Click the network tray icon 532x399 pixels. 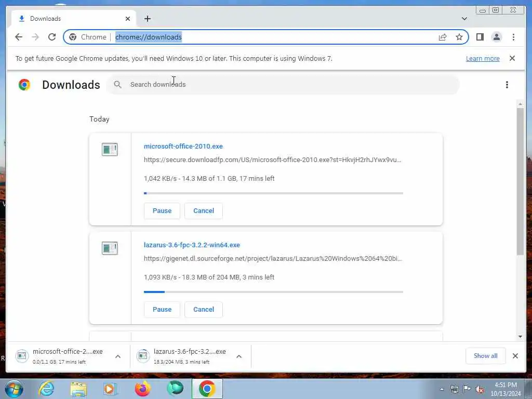454,389
